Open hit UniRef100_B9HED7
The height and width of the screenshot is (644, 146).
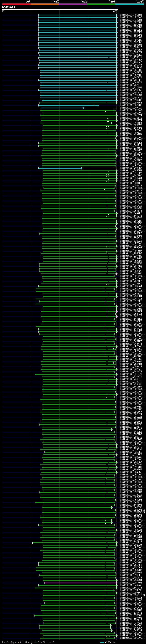point(131,27)
